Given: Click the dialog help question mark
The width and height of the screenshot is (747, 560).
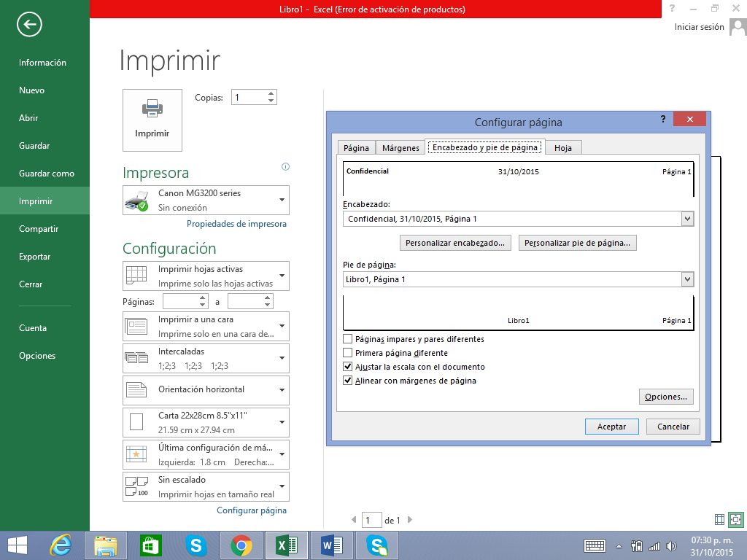Looking at the screenshot, I should [663, 119].
